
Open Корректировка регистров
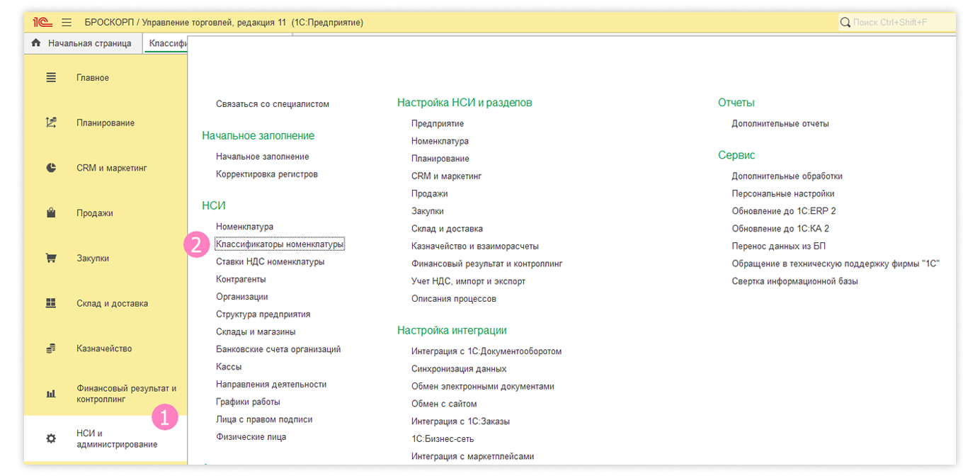267,174
